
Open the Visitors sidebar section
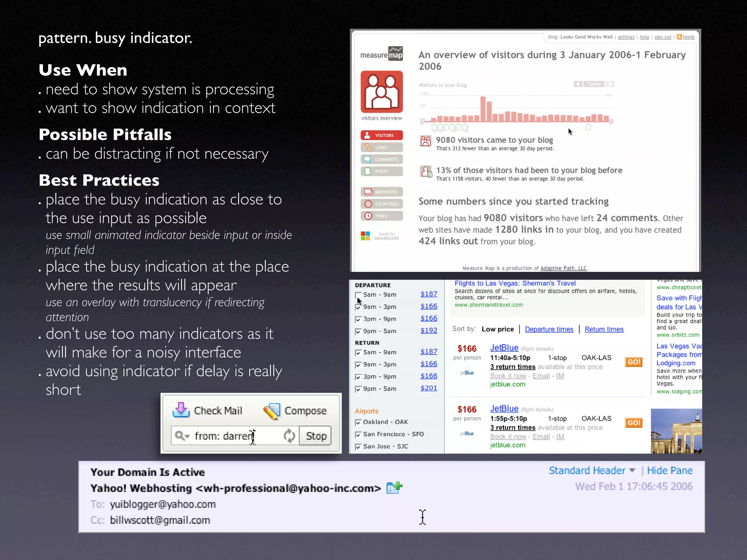382,135
